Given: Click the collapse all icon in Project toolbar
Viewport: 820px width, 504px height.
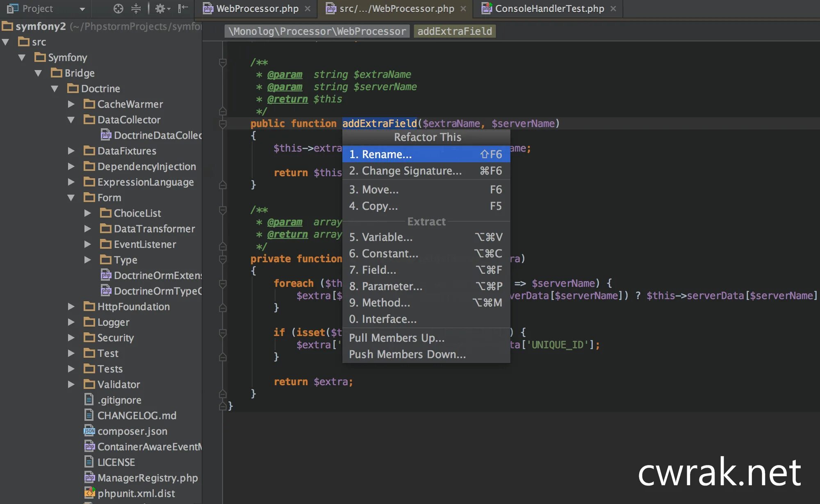Looking at the screenshot, I should tap(136, 9).
